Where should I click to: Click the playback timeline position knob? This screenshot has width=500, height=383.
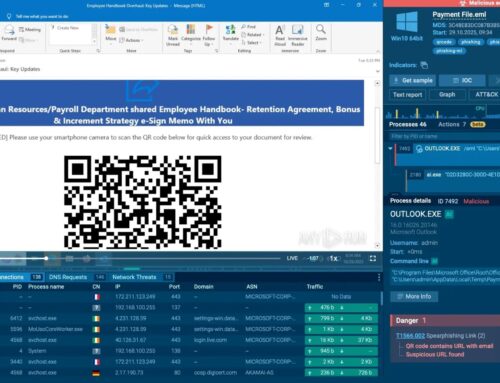point(46,258)
